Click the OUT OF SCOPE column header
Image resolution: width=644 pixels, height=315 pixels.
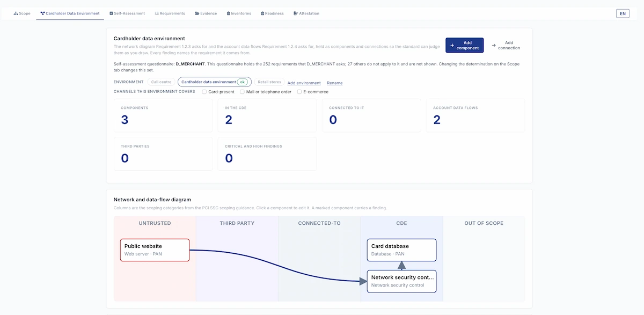484,223
